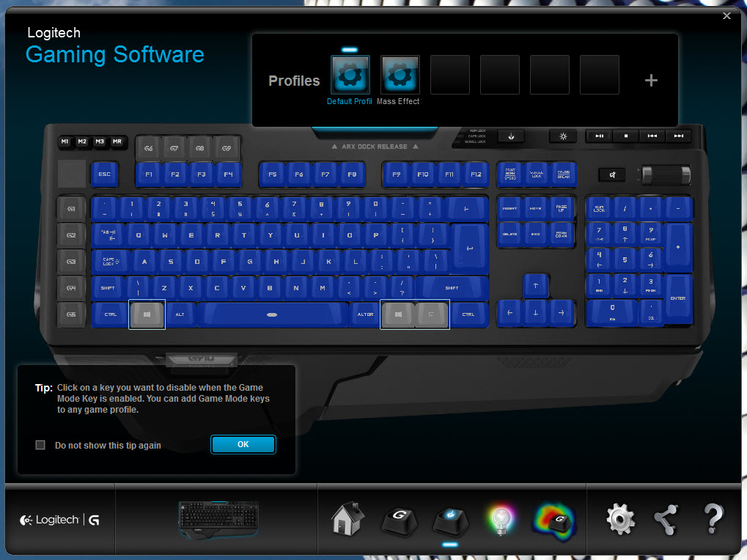Click the stop media key
The height and width of the screenshot is (560, 747).
(626, 136)
